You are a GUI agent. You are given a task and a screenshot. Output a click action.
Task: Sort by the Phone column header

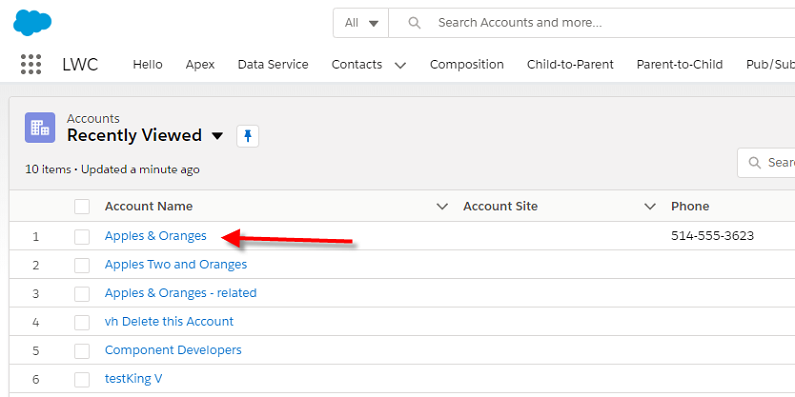coord(690,206)
